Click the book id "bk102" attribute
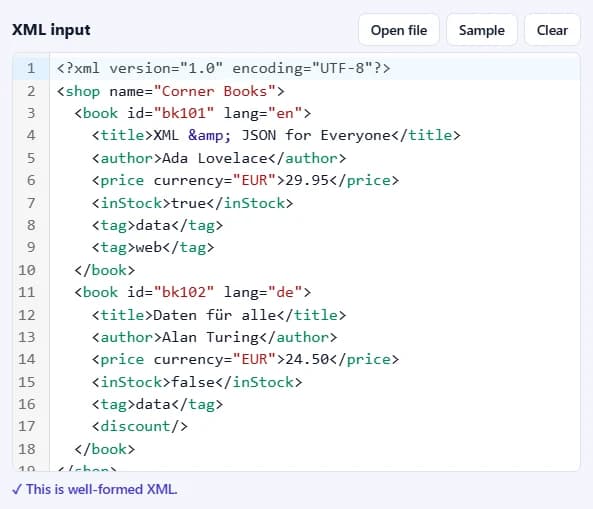The height and width of the screenshot is (509, 593). (x=171, y=292)
